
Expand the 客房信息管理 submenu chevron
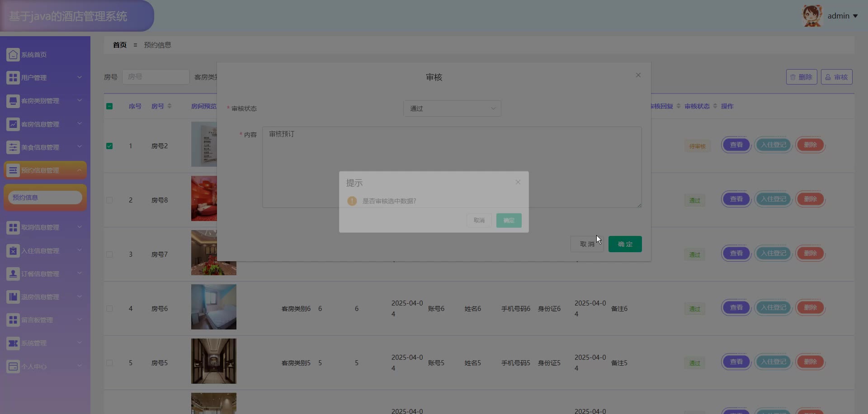[x=80, y=124]
